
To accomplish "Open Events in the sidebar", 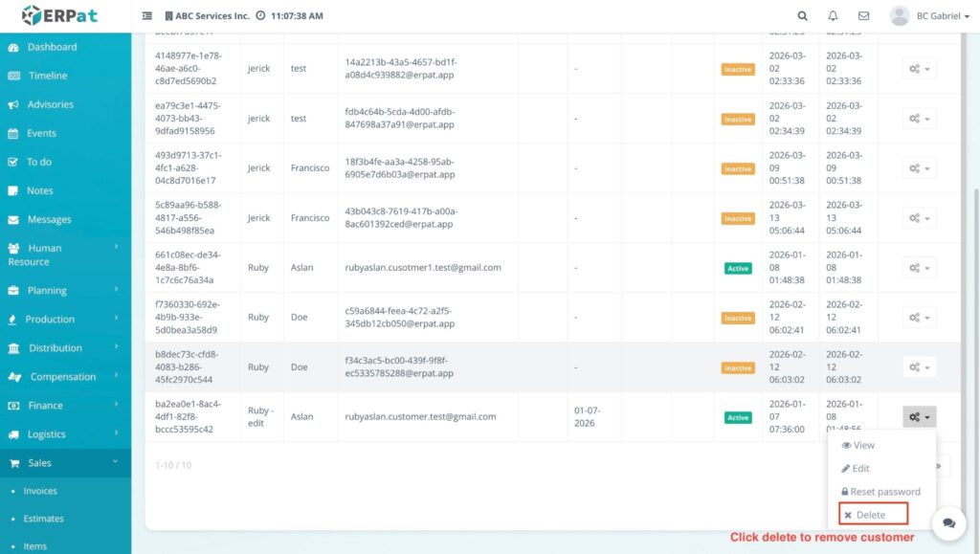I will click(x=41, y=133).
